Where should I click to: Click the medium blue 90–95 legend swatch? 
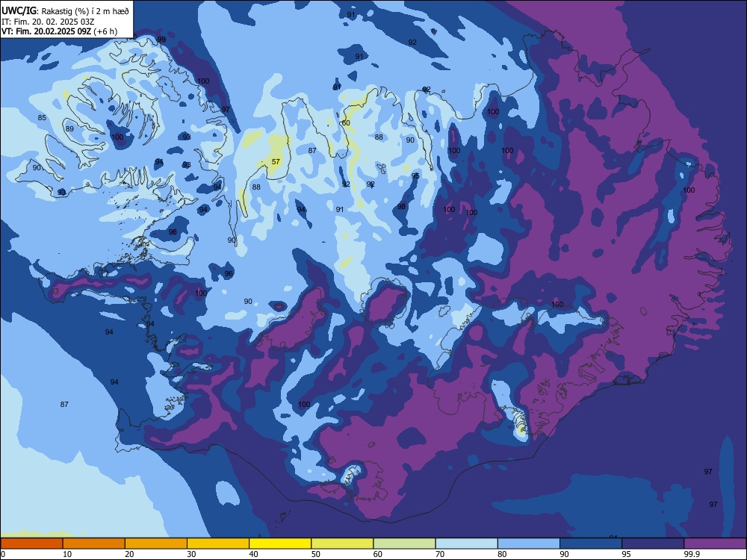591,544
